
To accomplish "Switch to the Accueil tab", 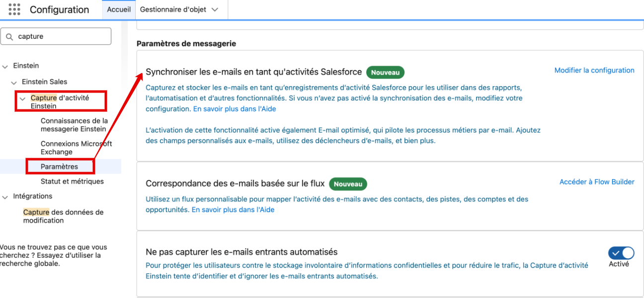I will [x=119, y=9].
